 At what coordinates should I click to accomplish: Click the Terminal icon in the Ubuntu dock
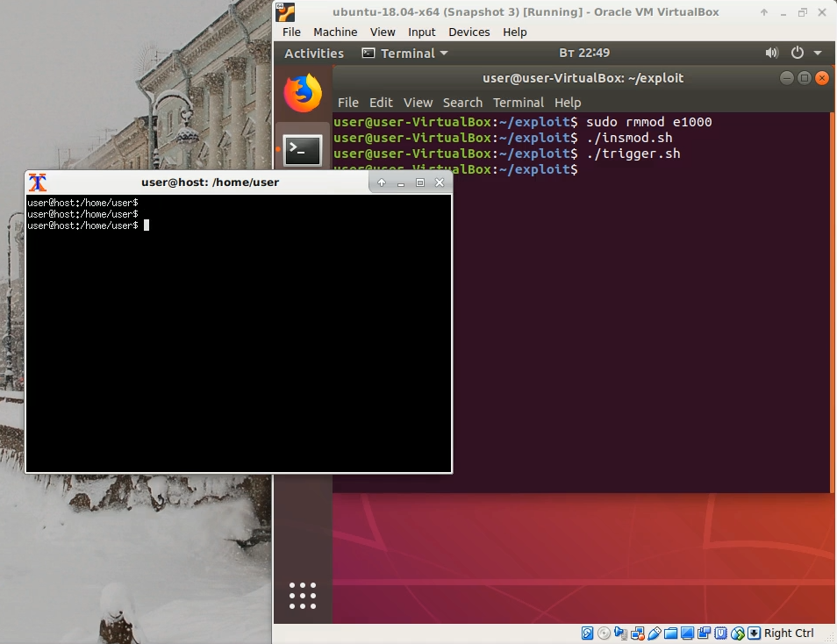303,150
